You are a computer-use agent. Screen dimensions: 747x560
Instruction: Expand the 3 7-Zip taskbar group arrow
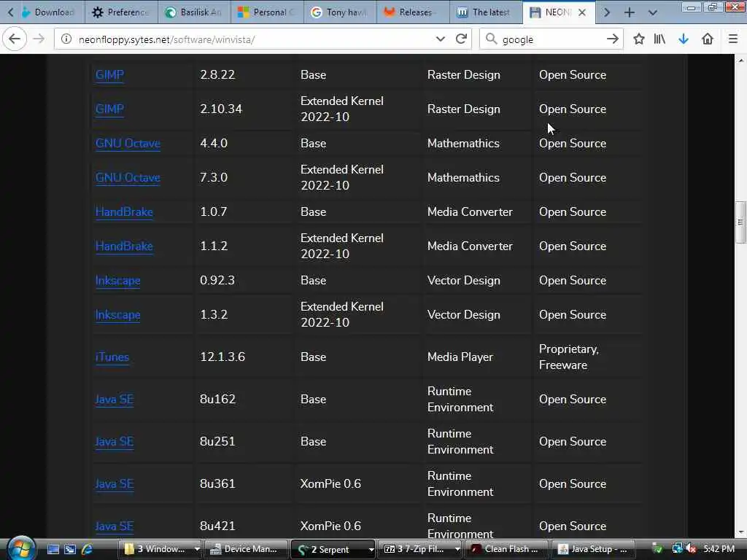click(457, 549)
